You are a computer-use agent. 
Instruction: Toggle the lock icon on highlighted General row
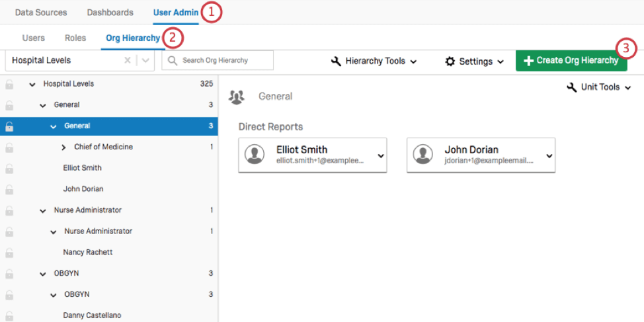9,127
